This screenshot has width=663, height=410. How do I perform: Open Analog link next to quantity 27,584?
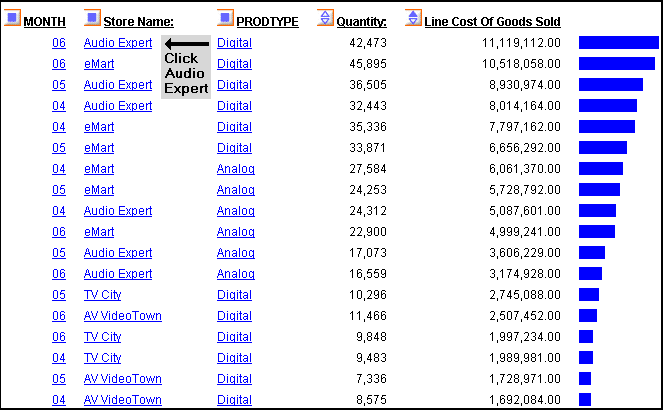(236, 169)
